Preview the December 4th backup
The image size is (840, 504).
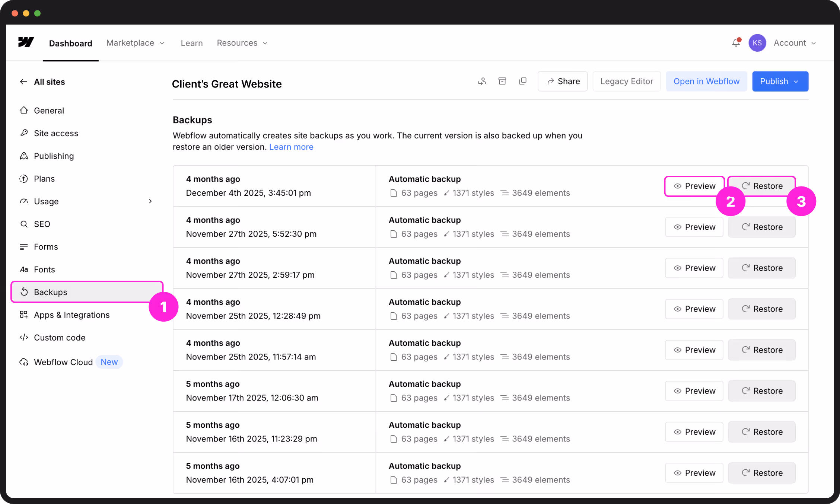(694, 186)
